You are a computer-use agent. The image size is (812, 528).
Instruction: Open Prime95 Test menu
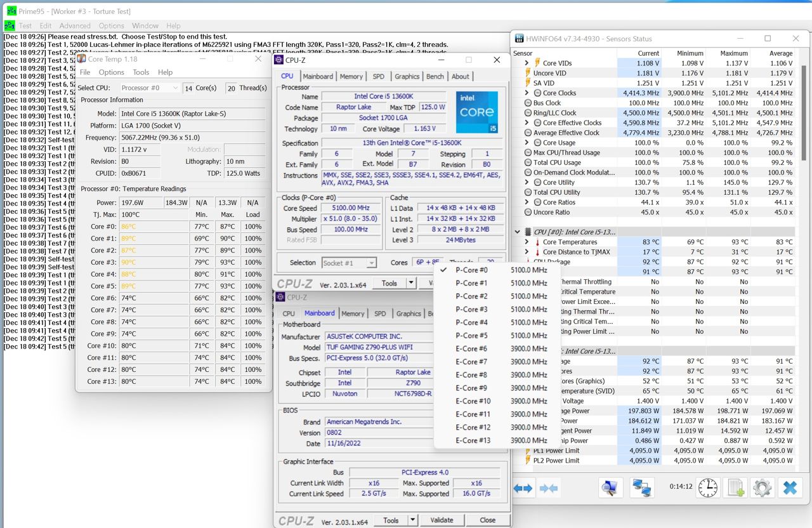point(25,25)
